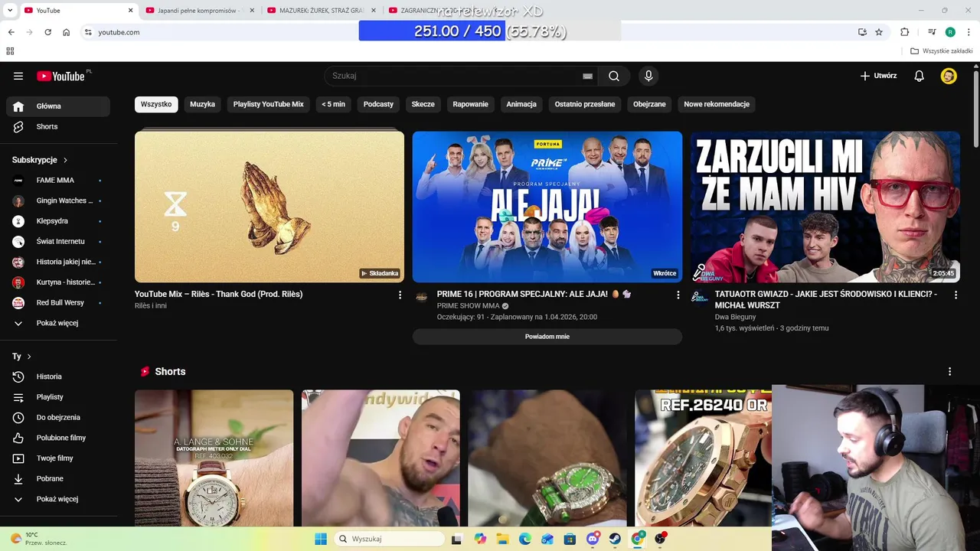This screenshot has width=980, height=551.
Task: Open Chrome tab search dropdown
Action: [10, 11]
